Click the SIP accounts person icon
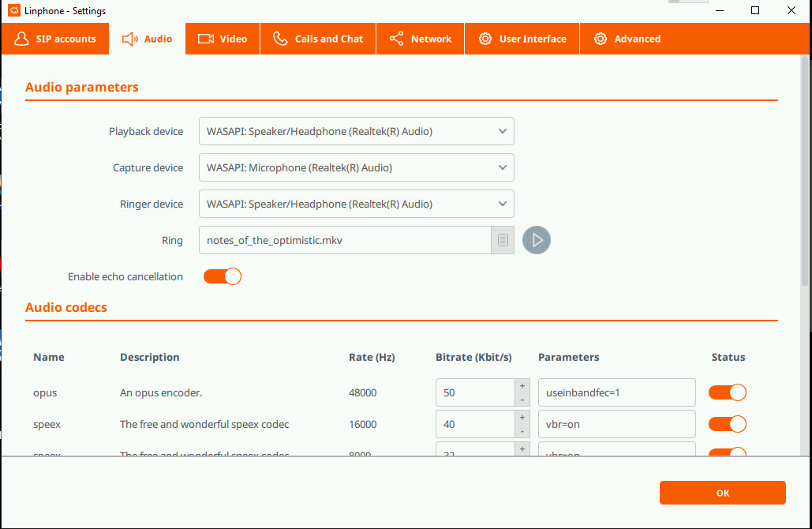Screen dimensions: 812x529 point(21,39)
